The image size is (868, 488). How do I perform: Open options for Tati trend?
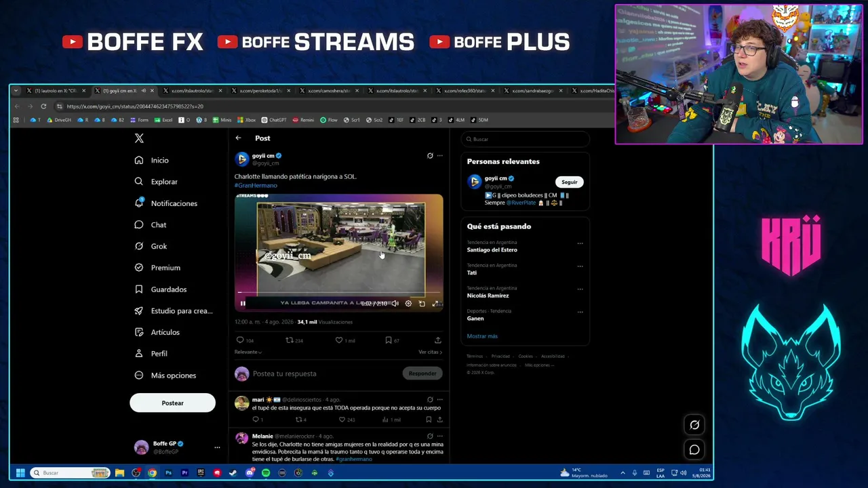click(x=580, y=266)
